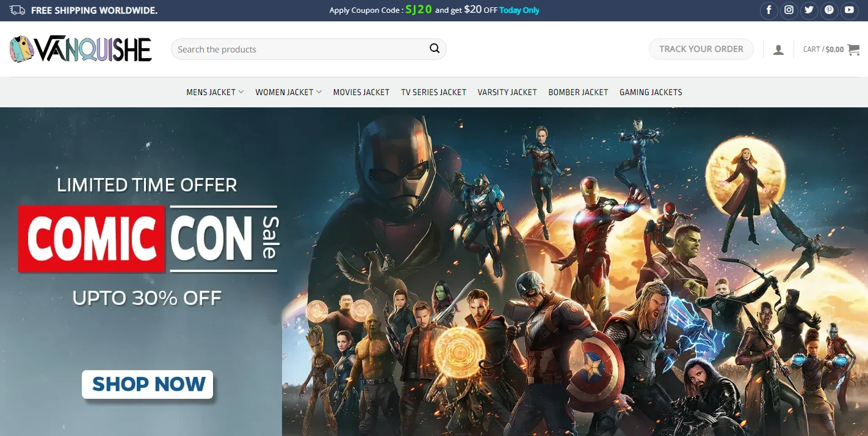This screenshot has height=436, width=868.
Task: Open the Movies Jacket menu item
Action: (x=361, y=92)
